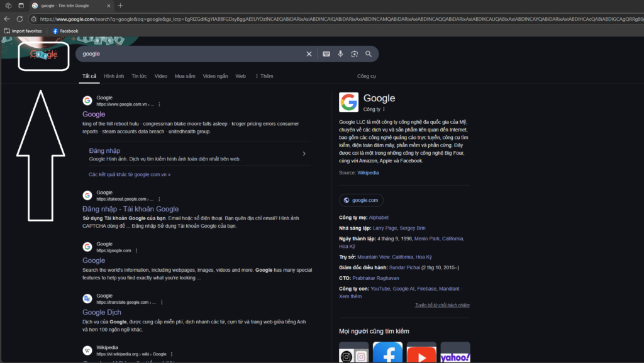Screen dimensions: 644x363
Task: Expand the Đăng nhập sitelink chevron
Action: (x=304, y=154)
